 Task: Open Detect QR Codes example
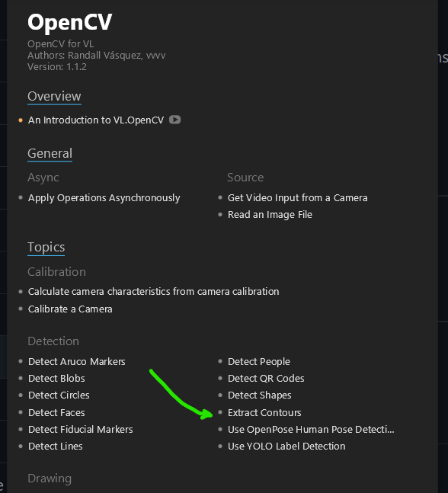[x=266, y=378]
